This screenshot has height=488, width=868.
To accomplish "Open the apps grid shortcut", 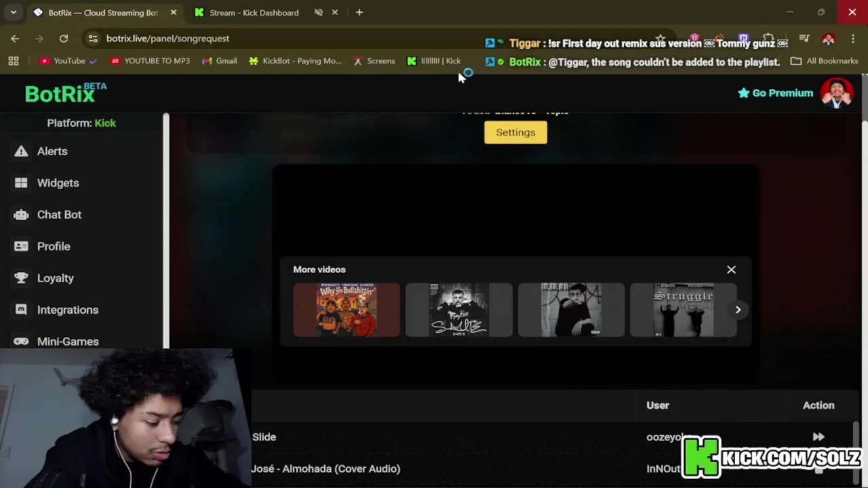I will point(14,61).
